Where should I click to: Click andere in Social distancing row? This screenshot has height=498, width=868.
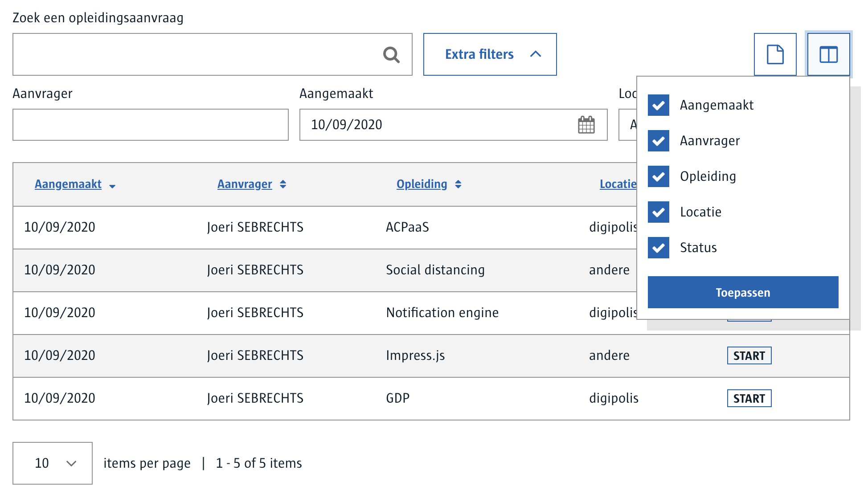pyautogui.click(x=609, y=270)
